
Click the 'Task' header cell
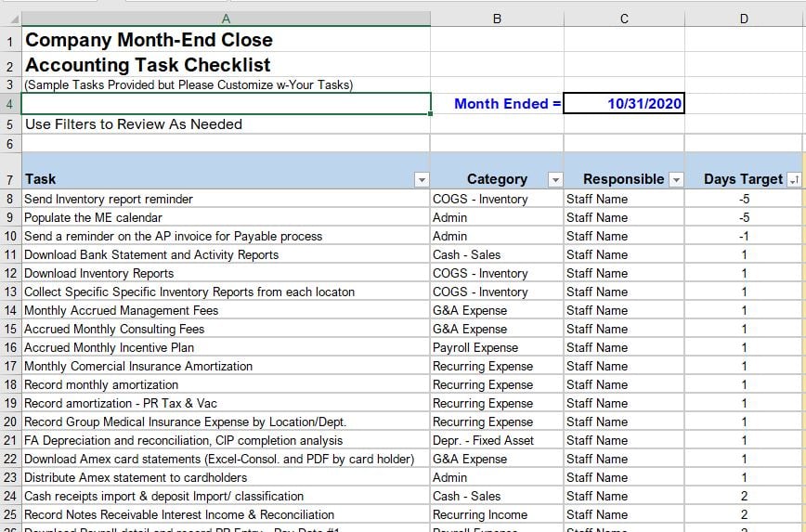(x=226, y=171)
